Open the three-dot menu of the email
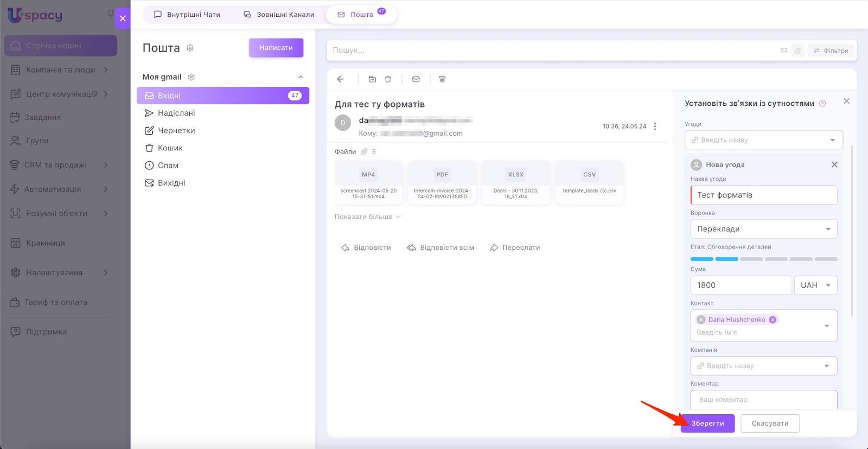 (655, 127)
